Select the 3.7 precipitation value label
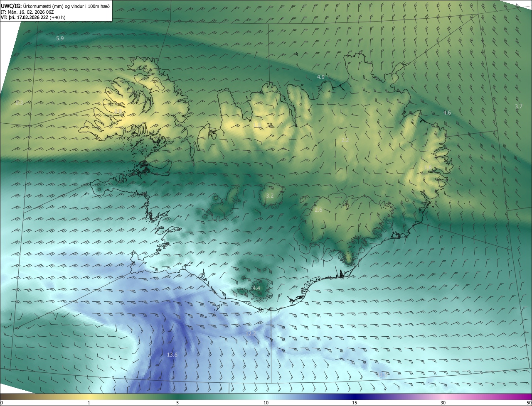Image resolution: width=532 pixels, height=406 pixels. click(518, 107)
